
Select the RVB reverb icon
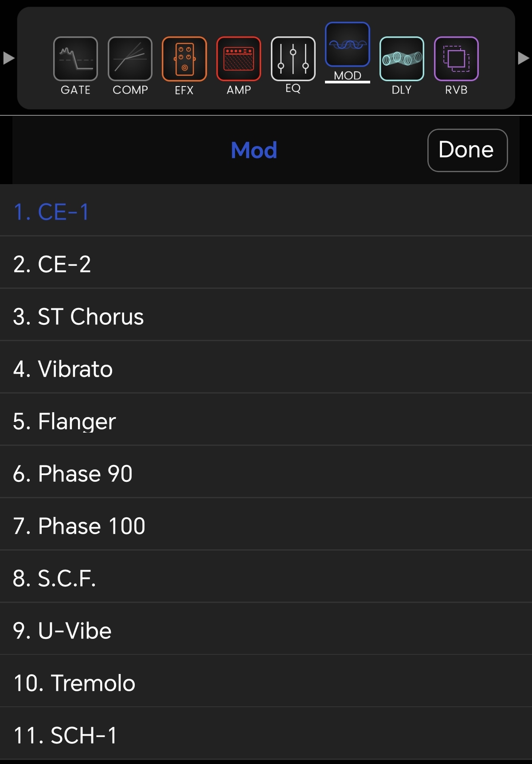point(456,59)
